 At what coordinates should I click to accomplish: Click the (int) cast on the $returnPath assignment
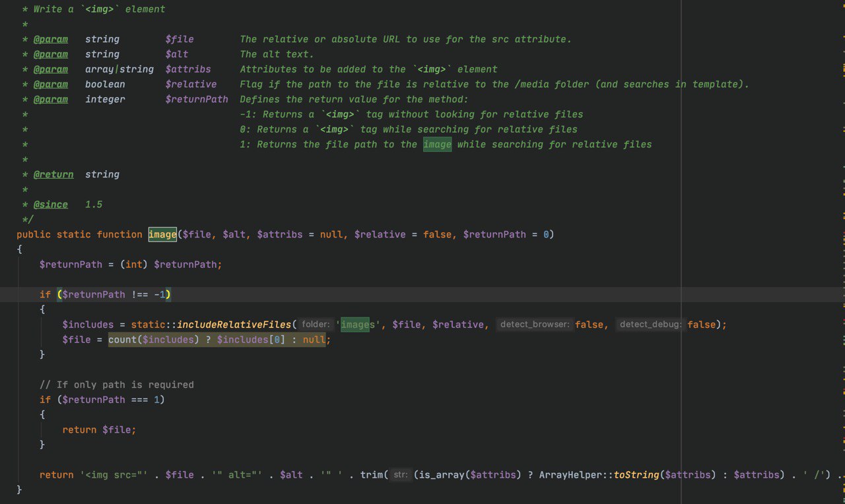134,265
